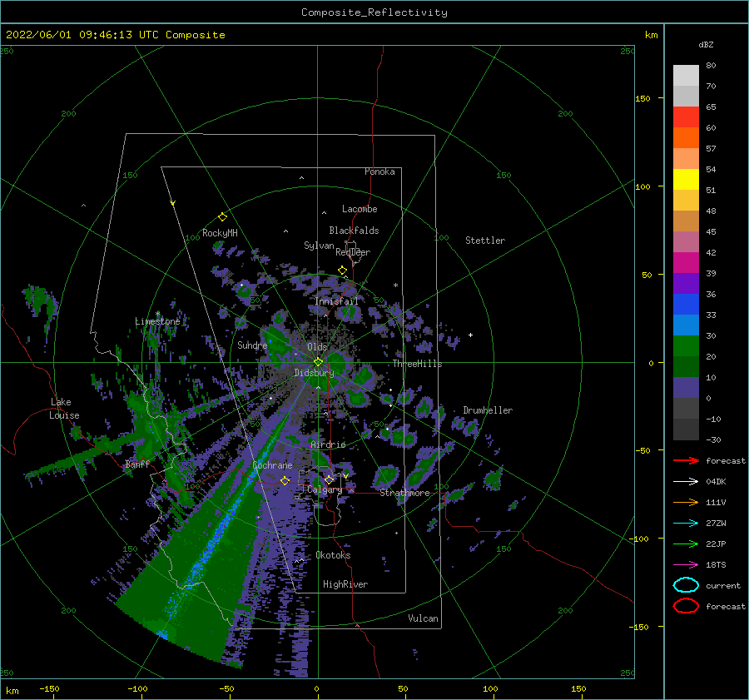Click the Limestone label
Image resolution: width=749 pixels, height=700 pixels.
[x=157, y=321]
